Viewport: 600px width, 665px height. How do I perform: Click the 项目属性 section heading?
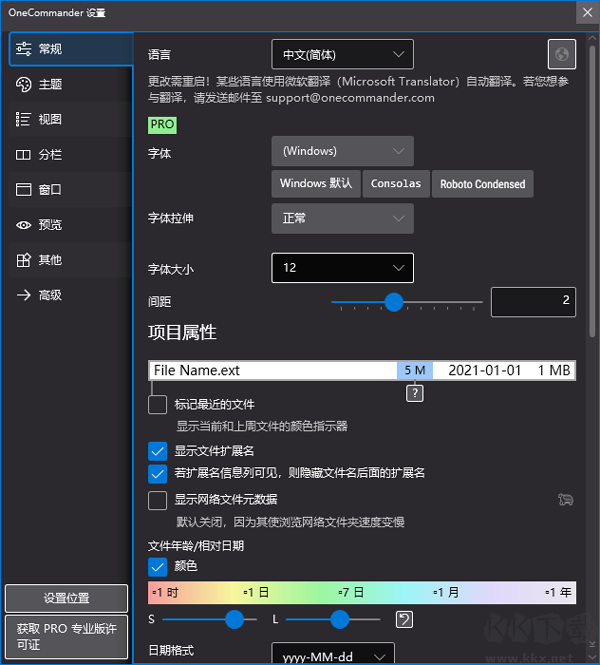pos(182,332)
